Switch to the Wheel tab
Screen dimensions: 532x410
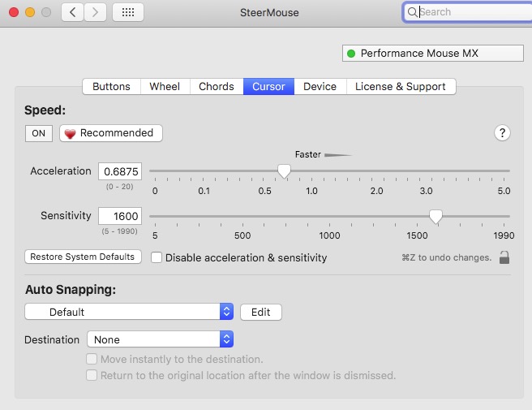coord(165,87)
